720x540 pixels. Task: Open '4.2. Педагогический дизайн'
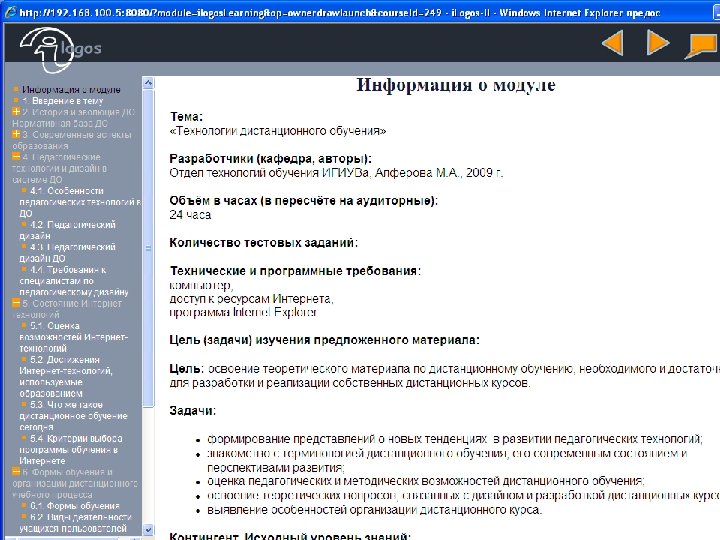[x=68, y=230]
